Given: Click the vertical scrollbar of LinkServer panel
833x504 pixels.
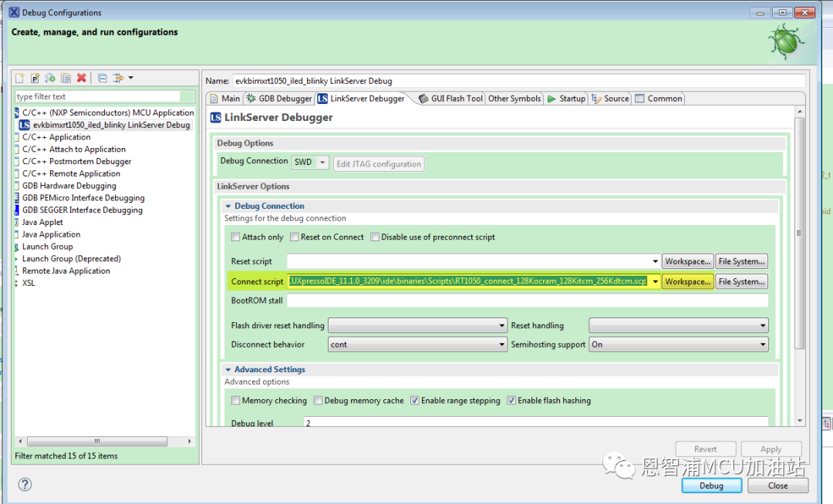Looking at the screenshot, I should (x=800, y=233).
